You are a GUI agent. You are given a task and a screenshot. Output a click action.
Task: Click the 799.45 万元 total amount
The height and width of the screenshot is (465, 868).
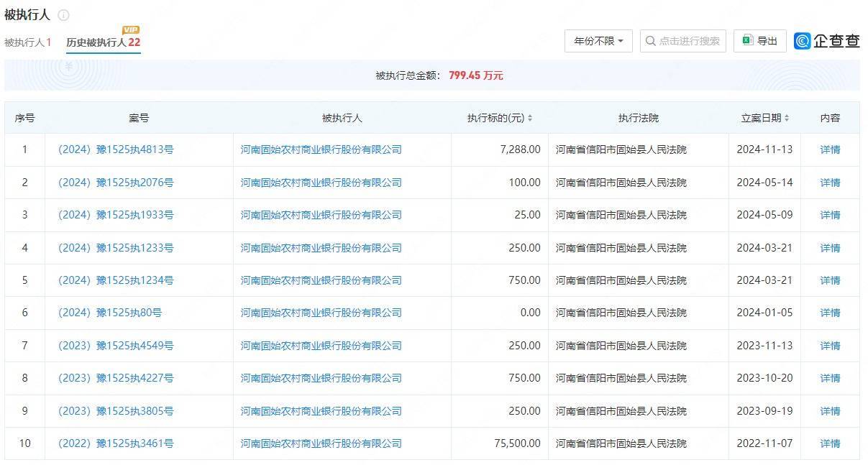tap(476, 75)
